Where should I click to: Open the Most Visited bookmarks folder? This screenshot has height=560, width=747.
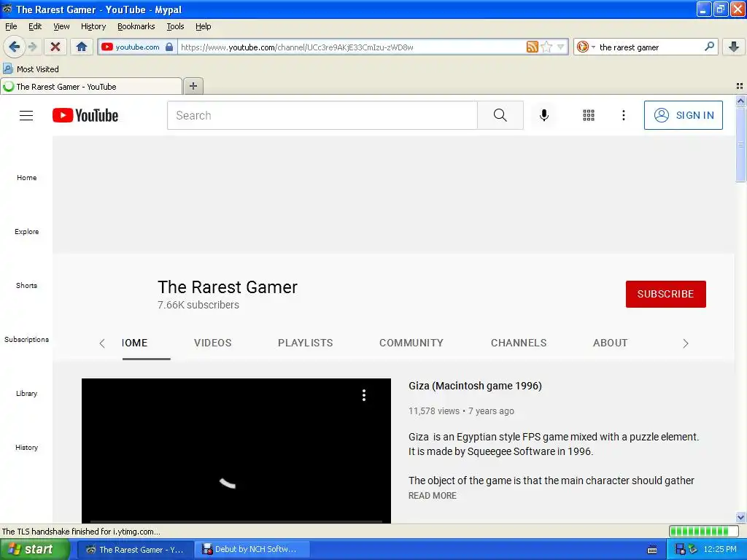click(x=31, y=69)
